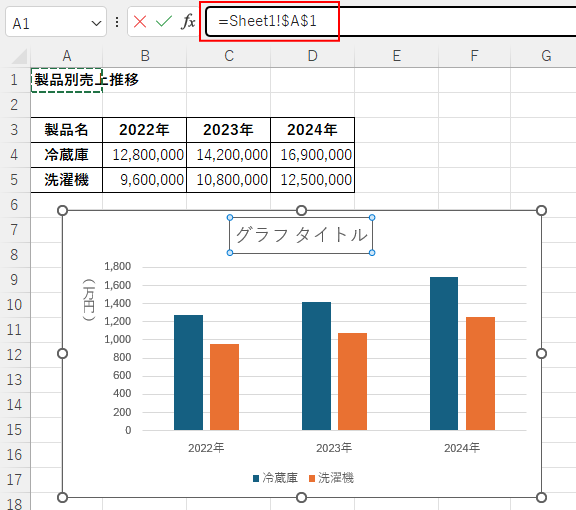576x510 pixels.
Task: Click the 冷蔵庫 legend entry
Action: click(x=276, y=478)
